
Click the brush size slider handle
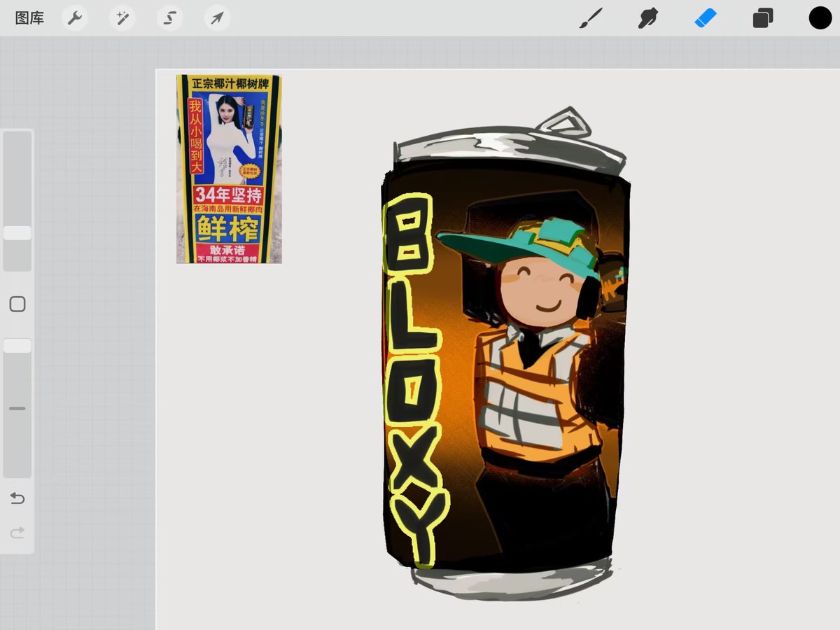click(x=17, y=233)
